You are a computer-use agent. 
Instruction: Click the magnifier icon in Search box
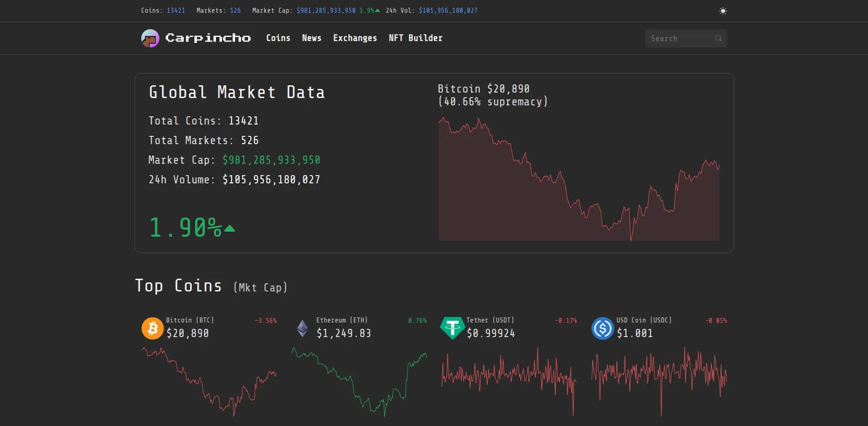coord(719,38)
